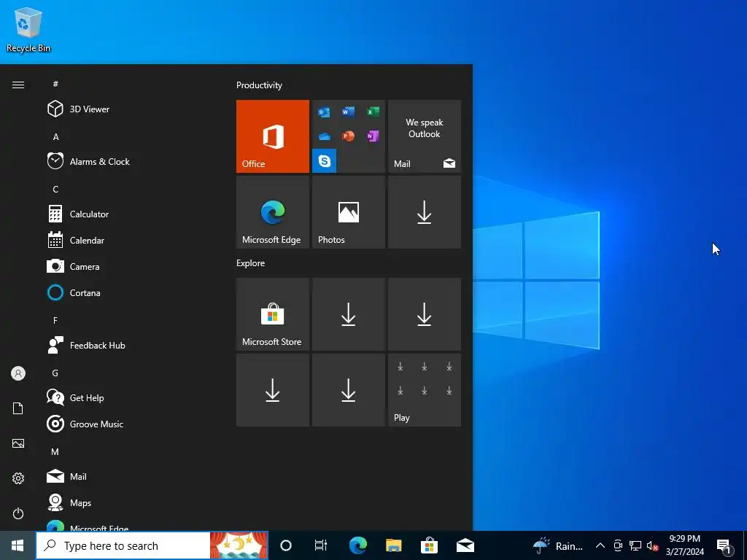Click the muted volume tray icon
The image size is (747, 560).
pos(653,545)
